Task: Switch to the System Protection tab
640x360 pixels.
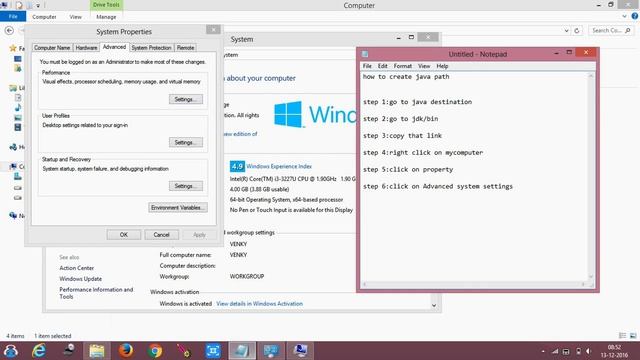Action: [151, 48]
